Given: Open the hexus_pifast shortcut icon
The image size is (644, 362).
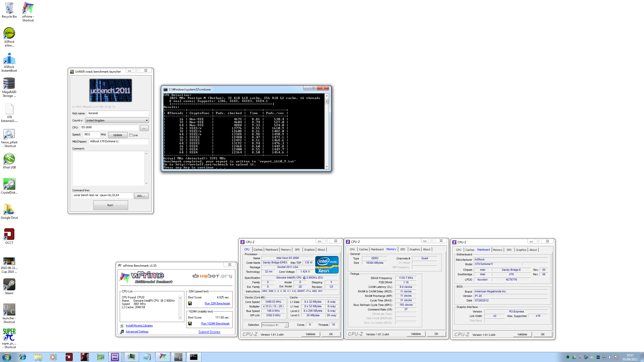Looking at the screenshot, I should tap(9, 138).
